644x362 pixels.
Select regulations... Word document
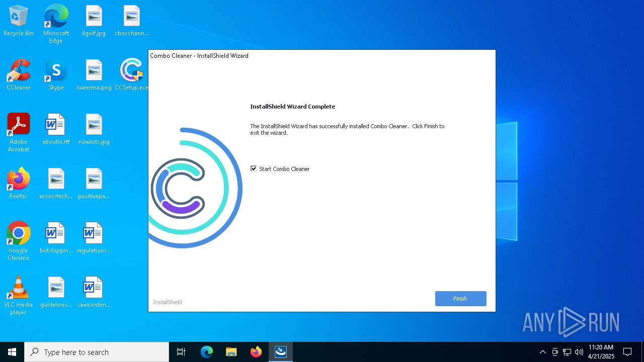point(94,238)
